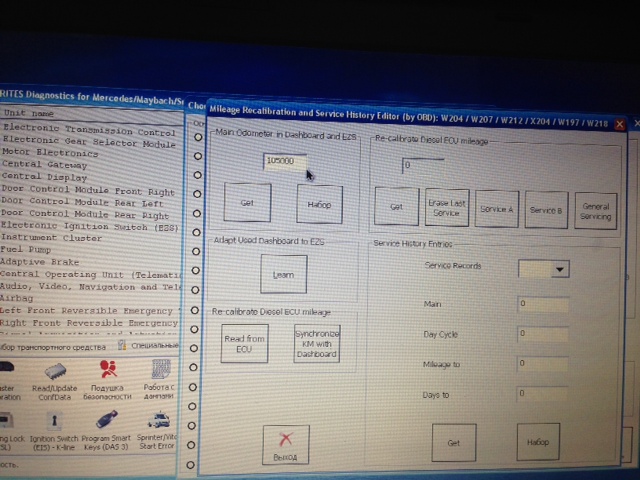Click Get next to Erase Last Service

[x=396, y=207]
